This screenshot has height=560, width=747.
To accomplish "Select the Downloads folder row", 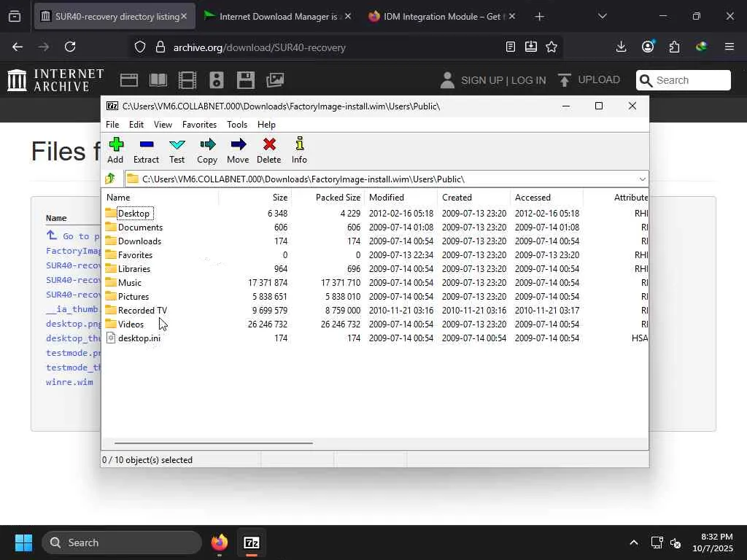I will (x=376, y=241).
